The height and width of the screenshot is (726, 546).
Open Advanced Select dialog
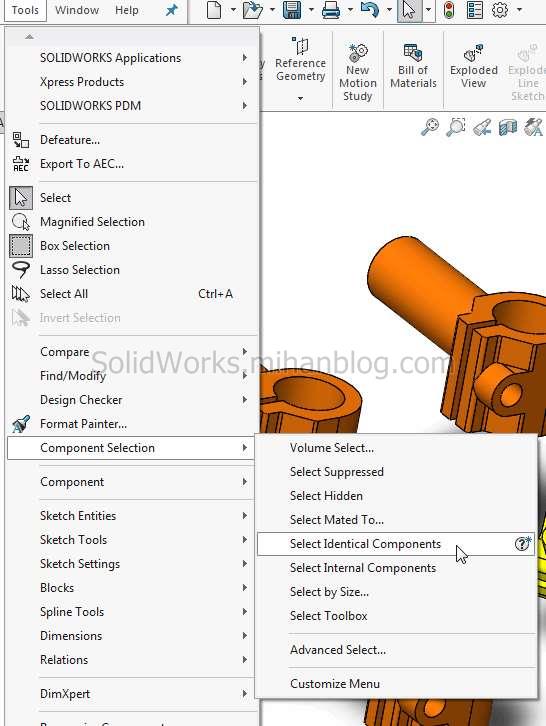396,650
